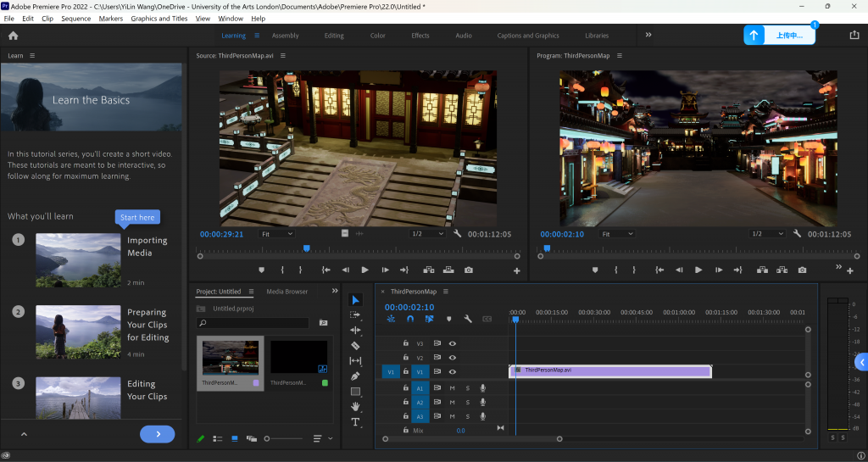The width and height of the screenshot is (868, 462).
Task: Select the Pen tool
Action: [355, 376]
